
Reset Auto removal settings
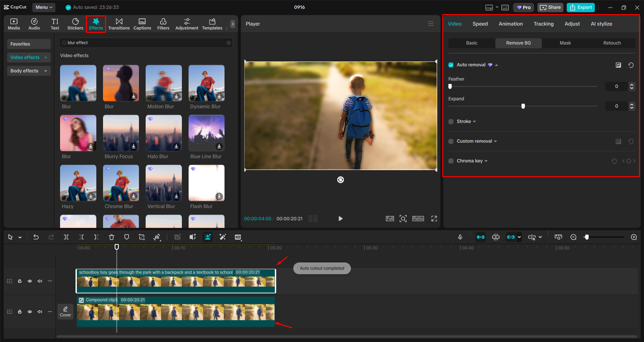[x=631, y=65]
